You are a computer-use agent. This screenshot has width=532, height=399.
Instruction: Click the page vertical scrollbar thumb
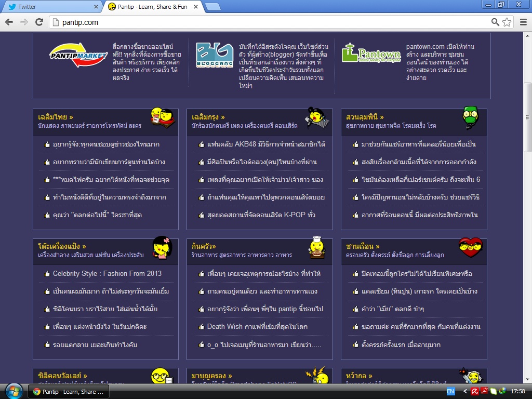click(528, 117)
